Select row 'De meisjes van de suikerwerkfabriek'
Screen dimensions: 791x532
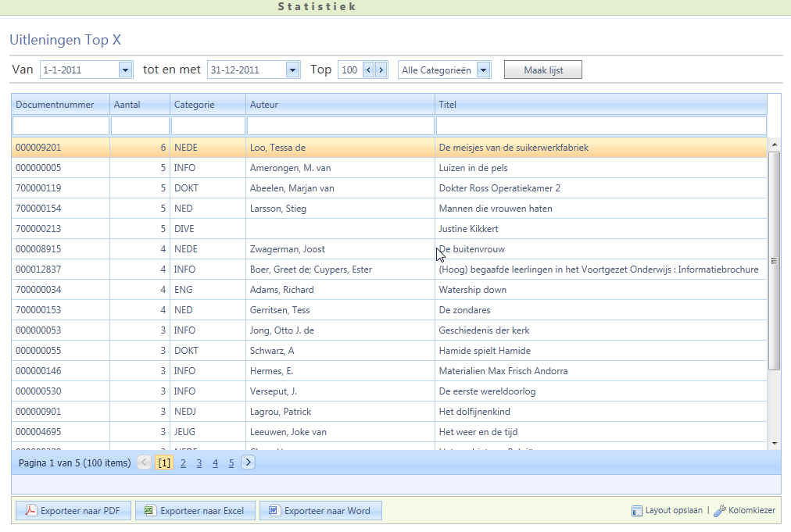click(389, 148)
